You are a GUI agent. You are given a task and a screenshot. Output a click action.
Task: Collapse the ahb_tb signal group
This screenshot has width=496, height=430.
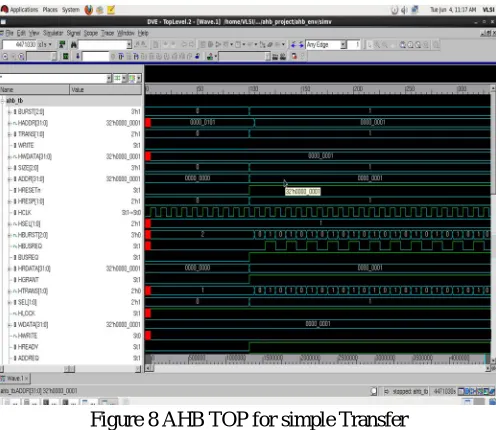[x=2, y=101]
